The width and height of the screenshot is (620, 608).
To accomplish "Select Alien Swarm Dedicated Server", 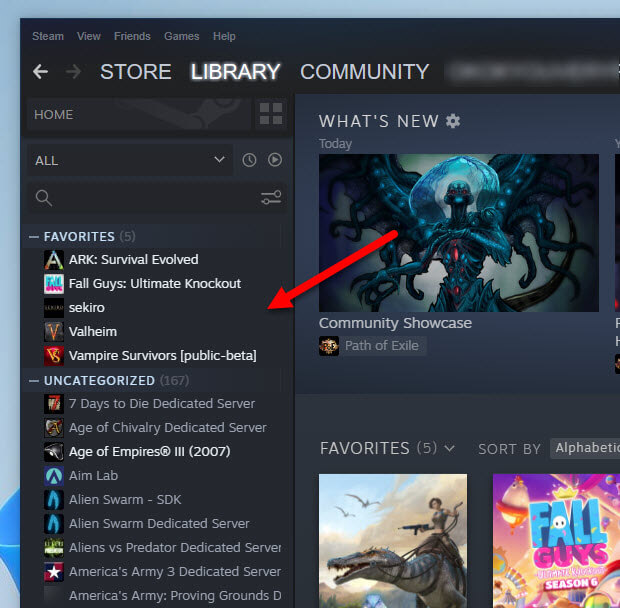I will [159, 524].
